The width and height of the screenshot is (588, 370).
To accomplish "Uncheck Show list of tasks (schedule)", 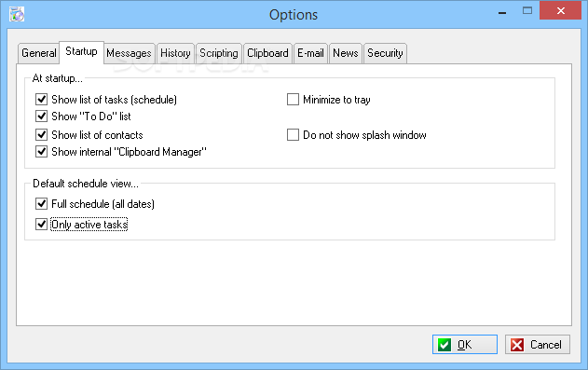I will [41, 100].
